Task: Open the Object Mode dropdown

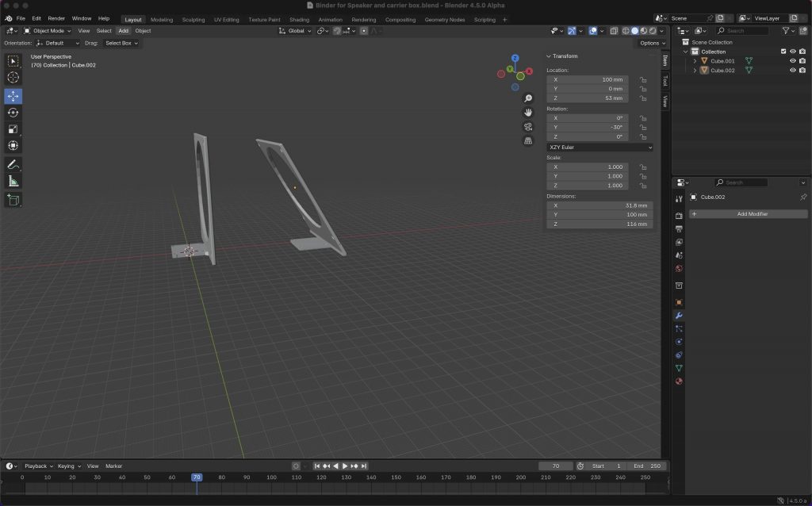Action: click(x=48, y=31)
